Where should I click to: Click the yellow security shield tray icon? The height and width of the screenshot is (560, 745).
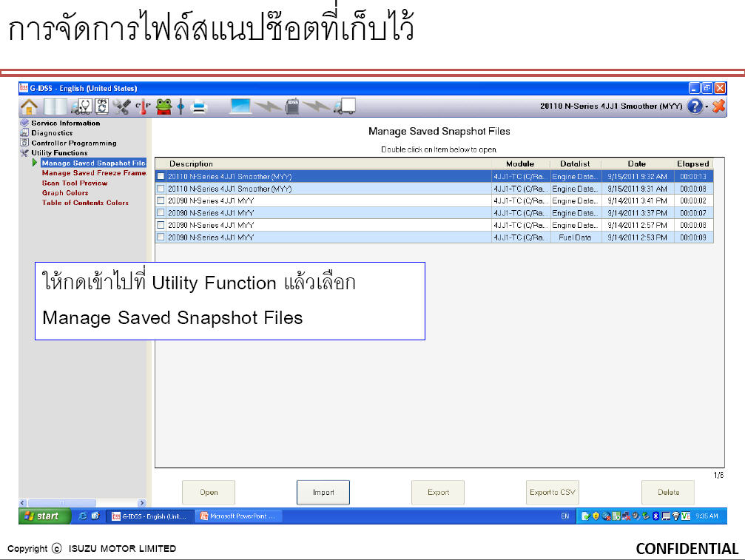(596, 516)
